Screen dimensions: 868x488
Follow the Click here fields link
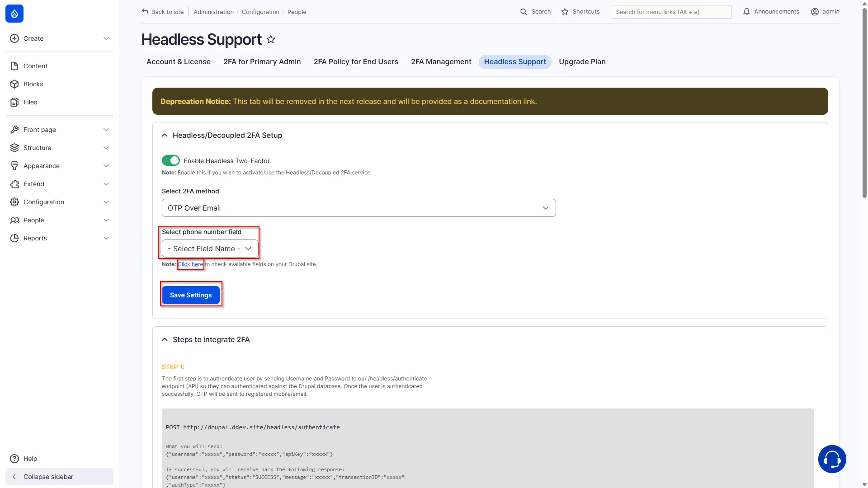pyautogui.click(x=190, y=264)
